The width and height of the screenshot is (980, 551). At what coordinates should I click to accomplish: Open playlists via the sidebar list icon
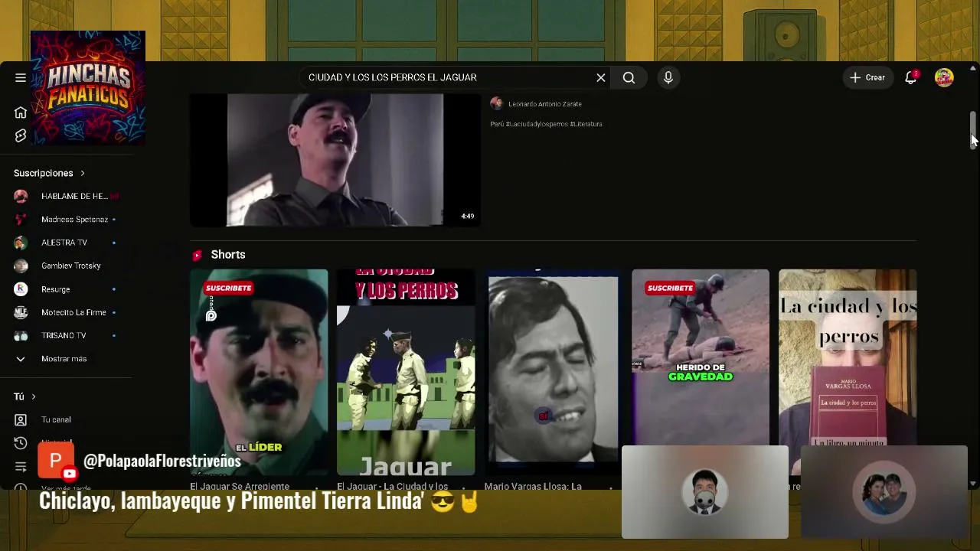21,466
